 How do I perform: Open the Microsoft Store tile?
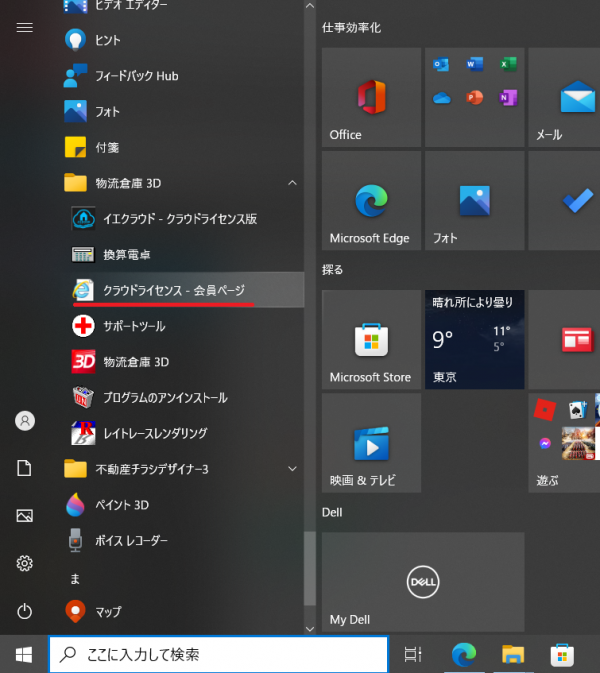pos(371,339)
